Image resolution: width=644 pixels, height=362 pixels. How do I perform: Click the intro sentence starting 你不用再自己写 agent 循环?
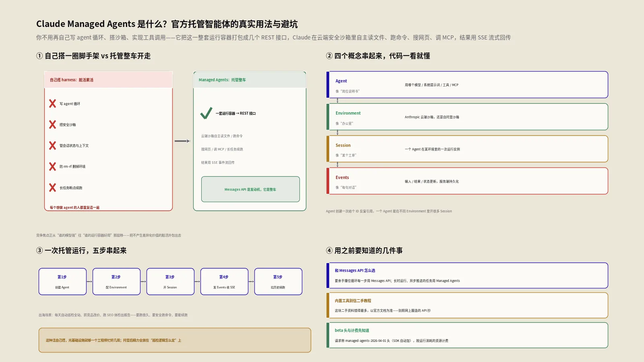(273, 37)
